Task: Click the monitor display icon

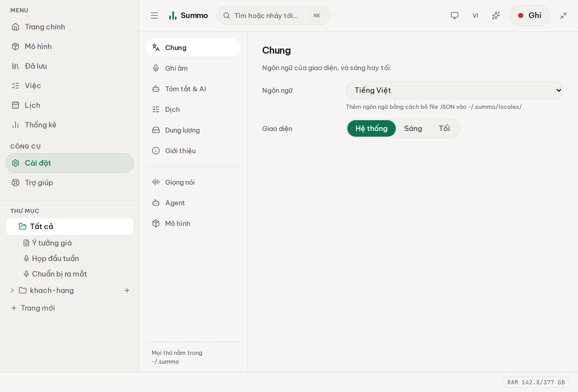Action: tap(454, 15)
